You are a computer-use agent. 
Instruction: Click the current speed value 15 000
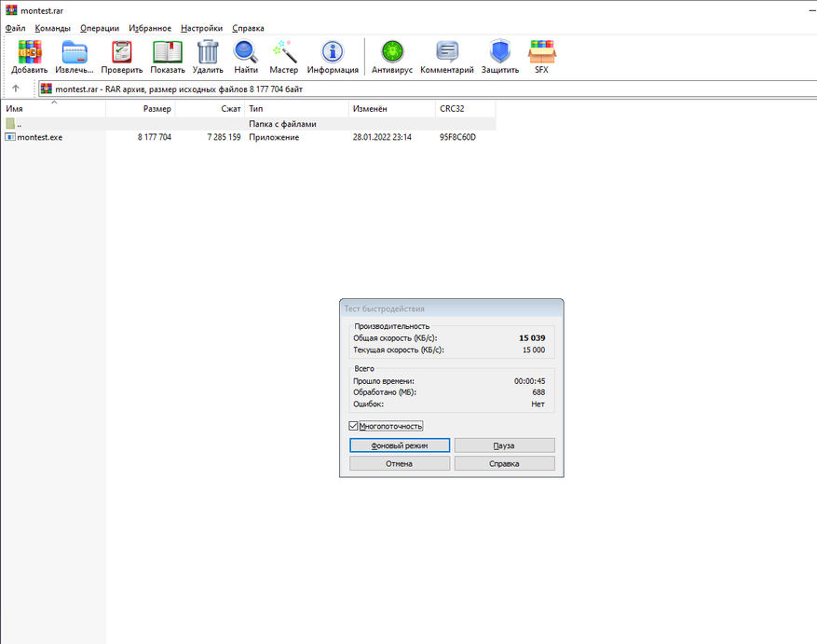pos(534,349)
